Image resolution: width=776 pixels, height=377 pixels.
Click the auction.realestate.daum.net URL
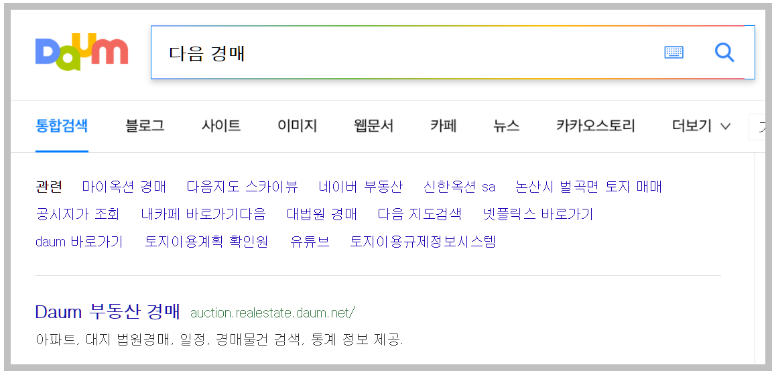point(273,313)
